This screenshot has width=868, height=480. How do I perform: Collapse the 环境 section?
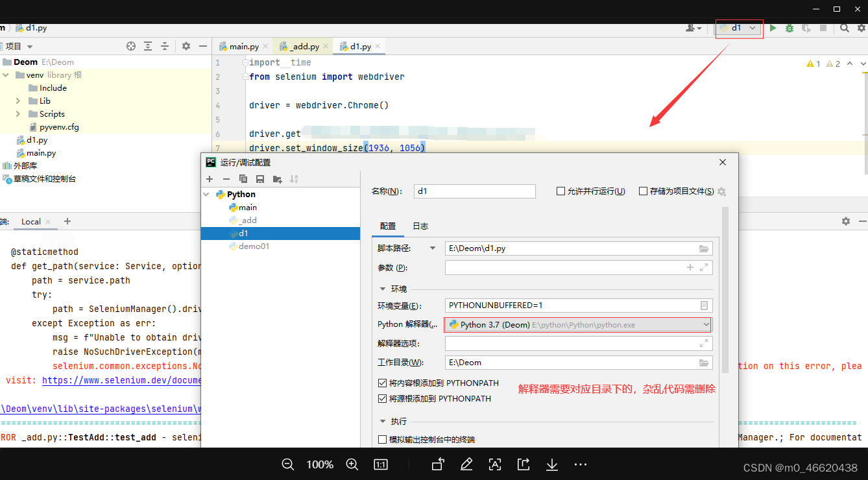coord(383,289)
